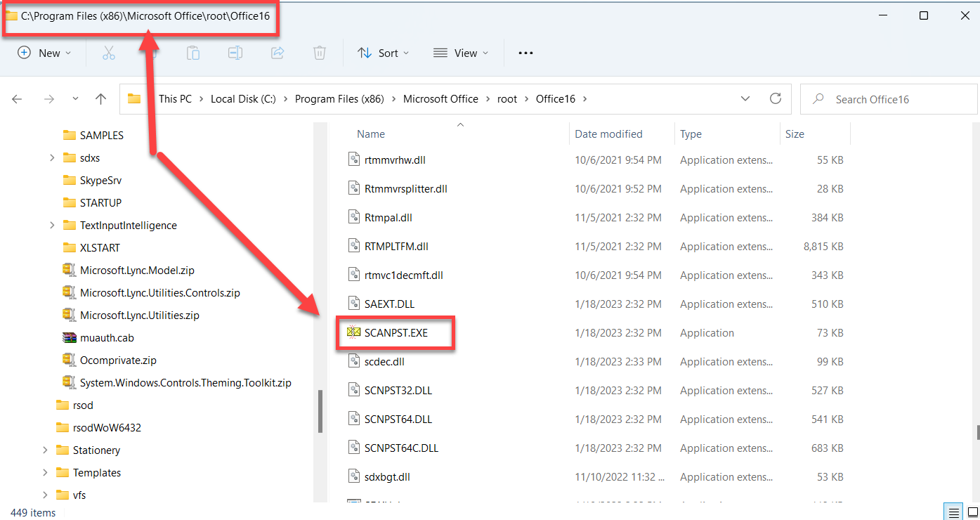Viewport: 980px width, 520px height.
Task: Click Microsoft Office breadcrumb segment
Action: point(440,99)
